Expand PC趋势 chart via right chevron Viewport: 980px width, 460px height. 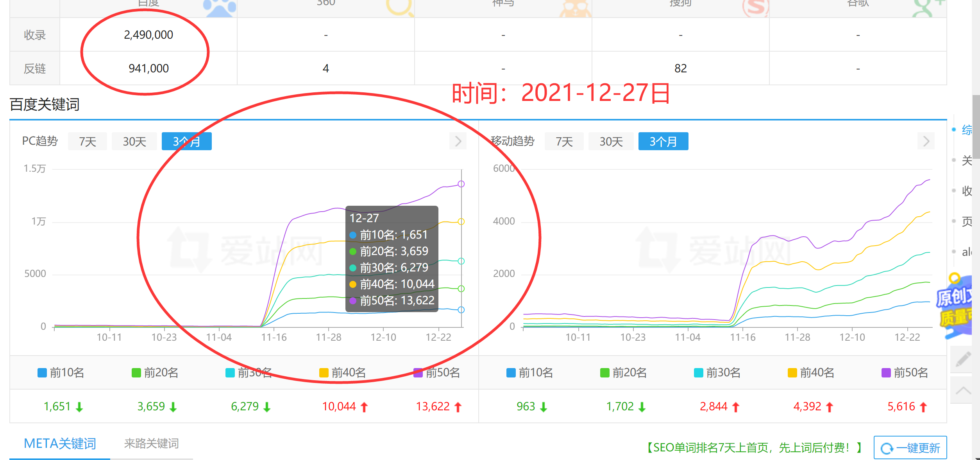click(x=458, y=141)
